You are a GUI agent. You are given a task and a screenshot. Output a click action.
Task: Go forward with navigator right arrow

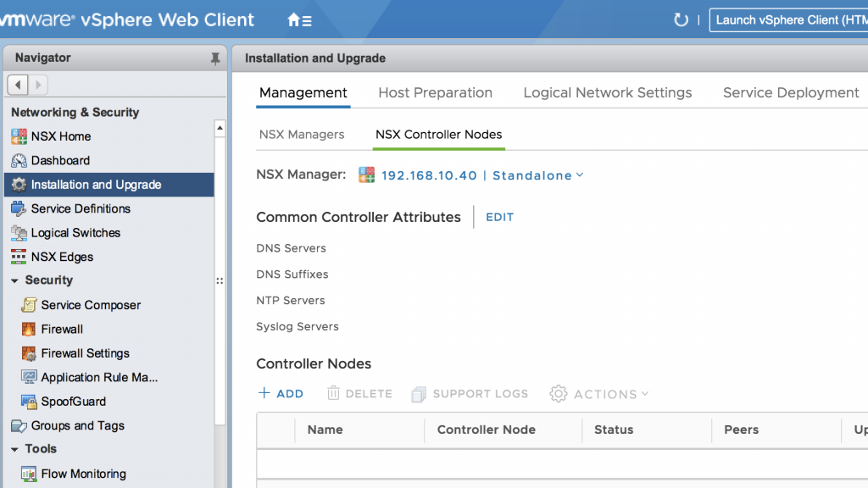(x=38, y=85)
